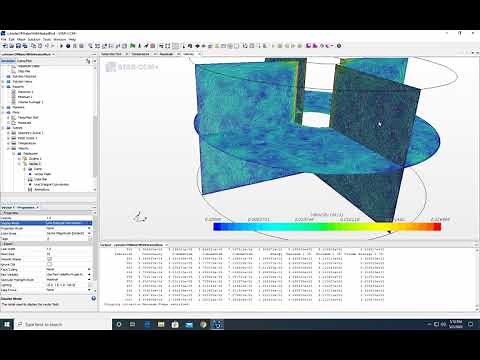Open the Color Mode dropdown

click(89, 233)
